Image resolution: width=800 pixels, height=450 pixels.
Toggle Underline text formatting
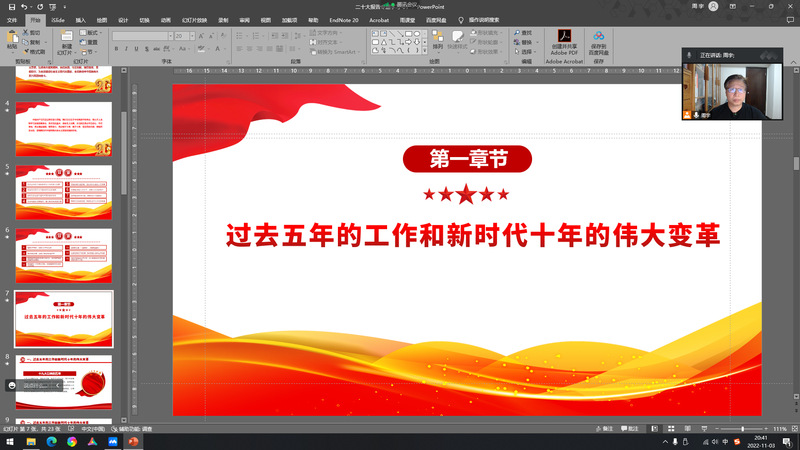click(x=136, y=49)
